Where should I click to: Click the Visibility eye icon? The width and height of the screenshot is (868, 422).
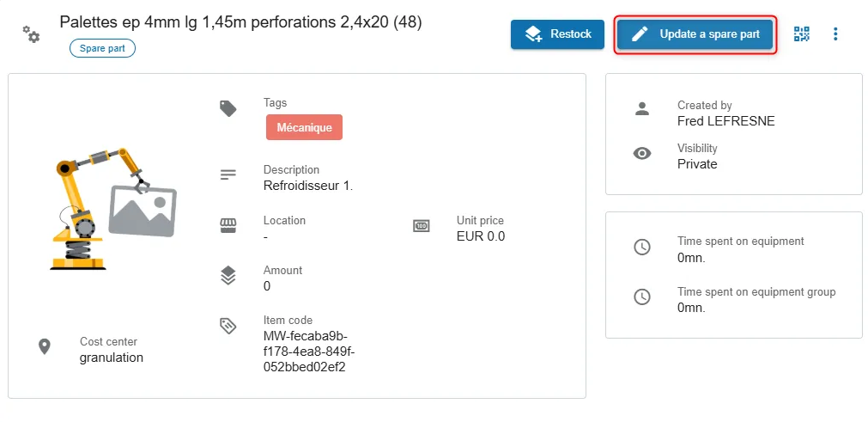[x=642, y=153]
